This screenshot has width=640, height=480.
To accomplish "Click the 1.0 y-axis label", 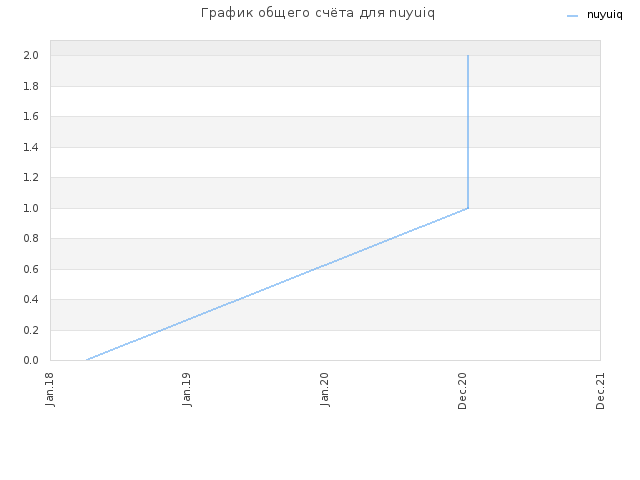I will click(x=31, y=208).
